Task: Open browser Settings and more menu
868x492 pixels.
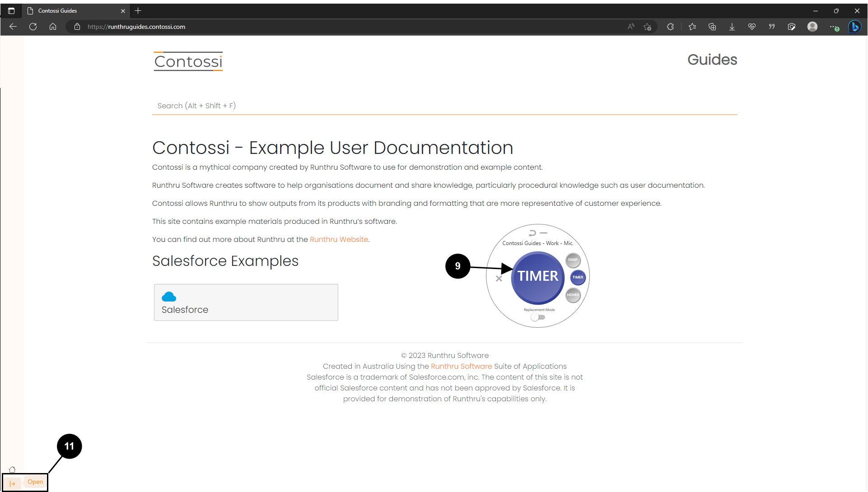Action: [x=834, y=27]
